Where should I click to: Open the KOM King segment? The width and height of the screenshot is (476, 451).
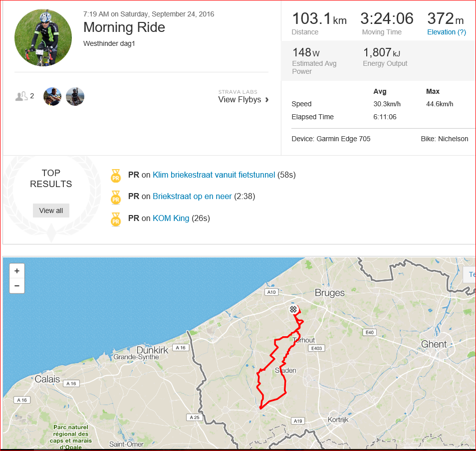171,218
